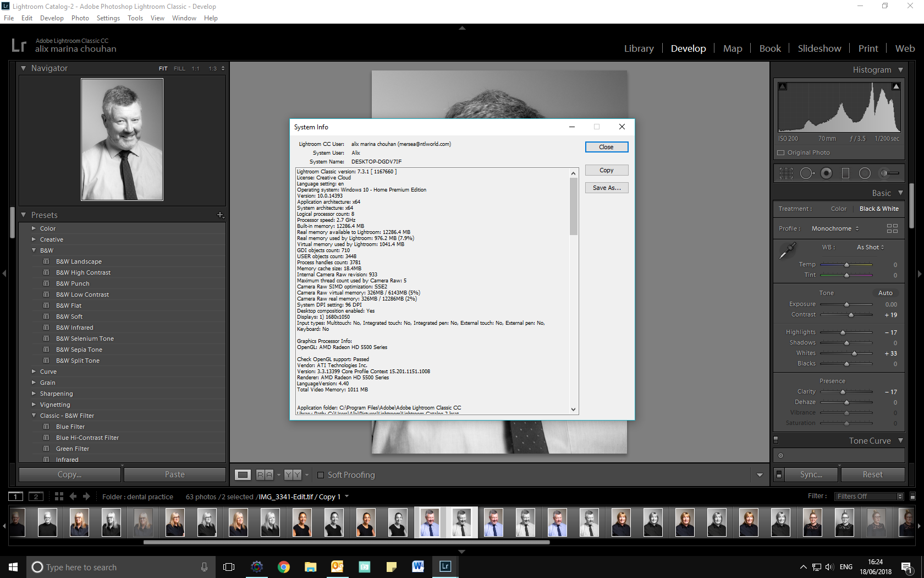
Task: Open Microsoft Word from taskbar
Action: click(418, 567)
